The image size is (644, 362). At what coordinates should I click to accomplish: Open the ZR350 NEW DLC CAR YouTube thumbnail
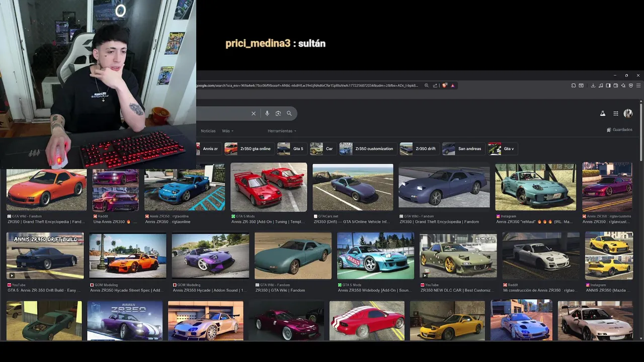tap(458, 255)
